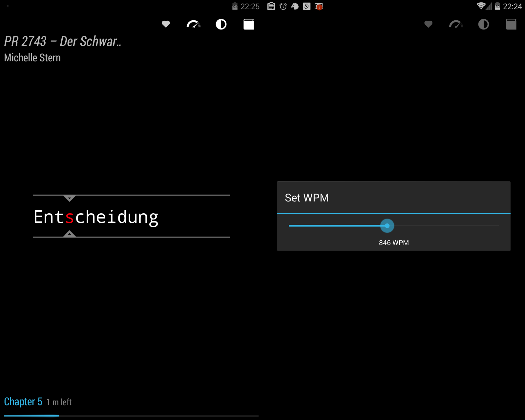Screen dimensions: 525x420
Task: Click the dimmed book icon on right screen
Action: [x=511, y=24]
